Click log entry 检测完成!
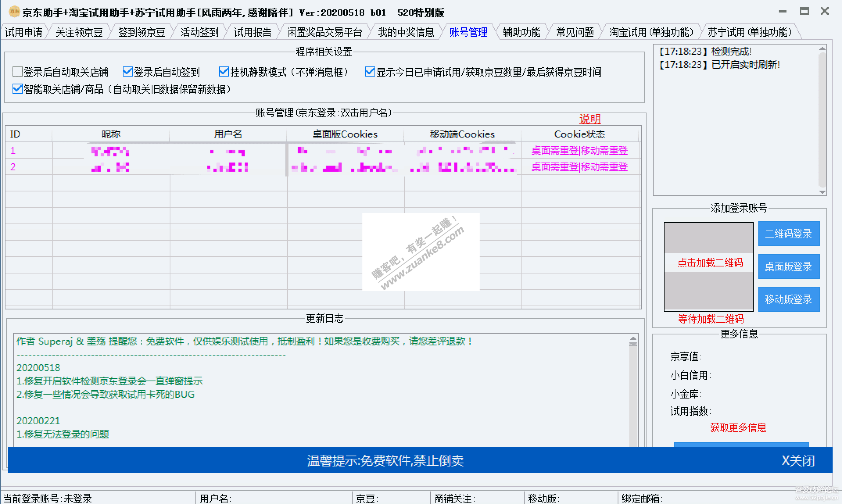This screenshot has height=504, width=842. point(705,51)
